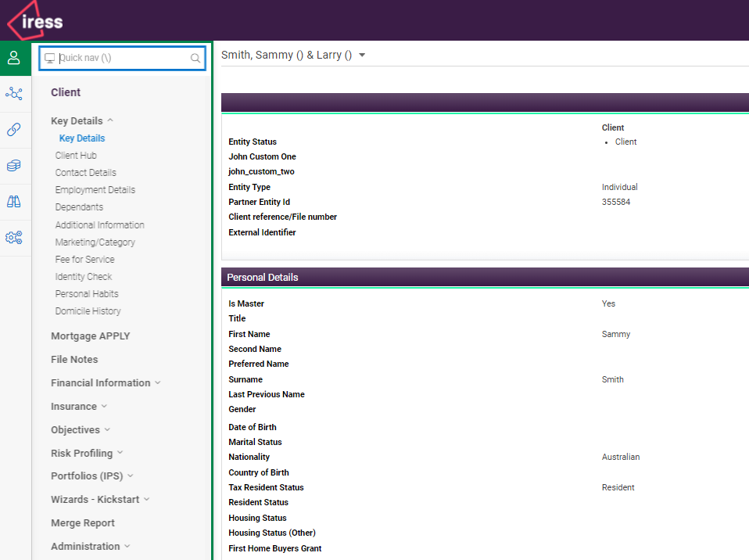Click the network nodes icon in sidebar
This screenshot has width=749, height=560.
(14, 94)
